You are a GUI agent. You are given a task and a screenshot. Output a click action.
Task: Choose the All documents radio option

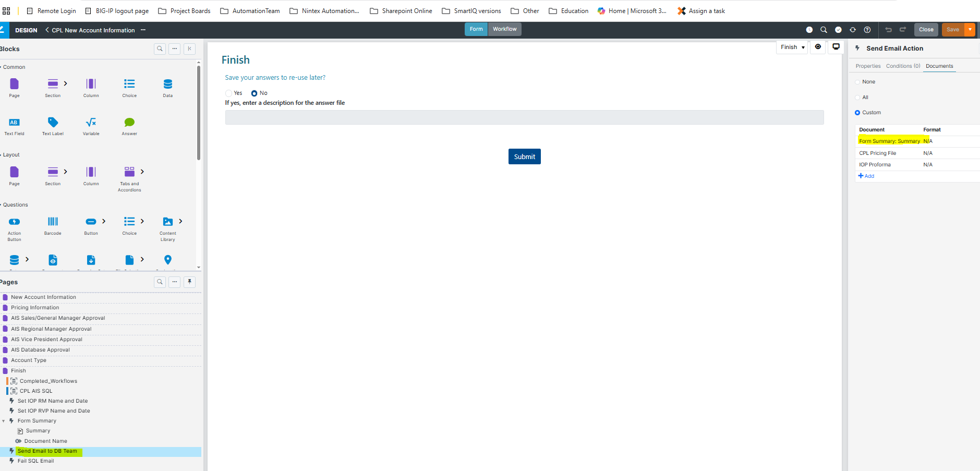coord(857,98)
